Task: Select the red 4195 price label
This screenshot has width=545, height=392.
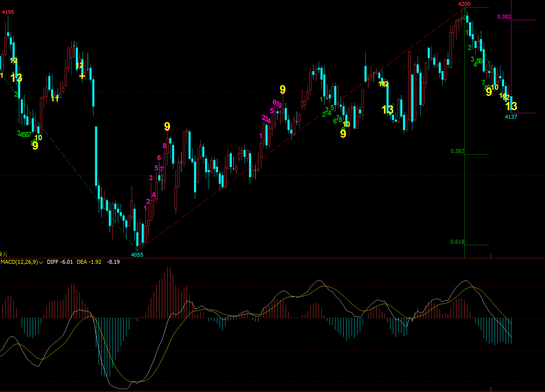Action: pyautogui.click(x=8, y=12)
